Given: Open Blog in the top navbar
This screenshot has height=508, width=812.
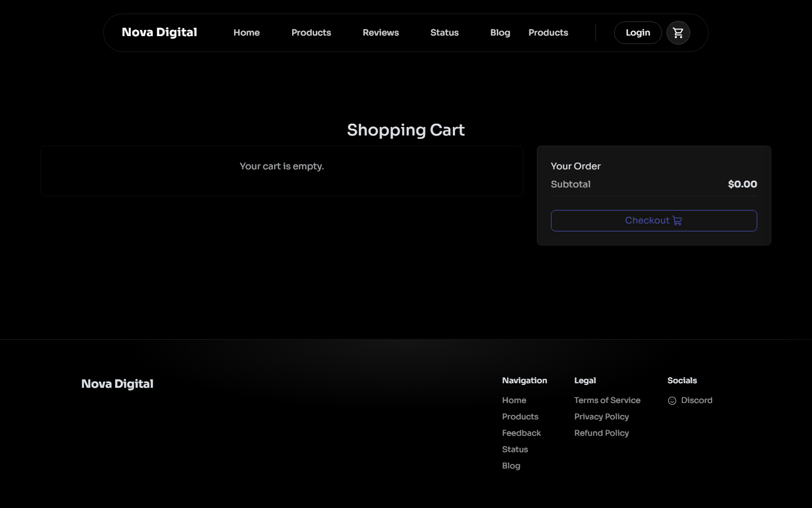Looking at the screenshot, I should pos(500,33).
